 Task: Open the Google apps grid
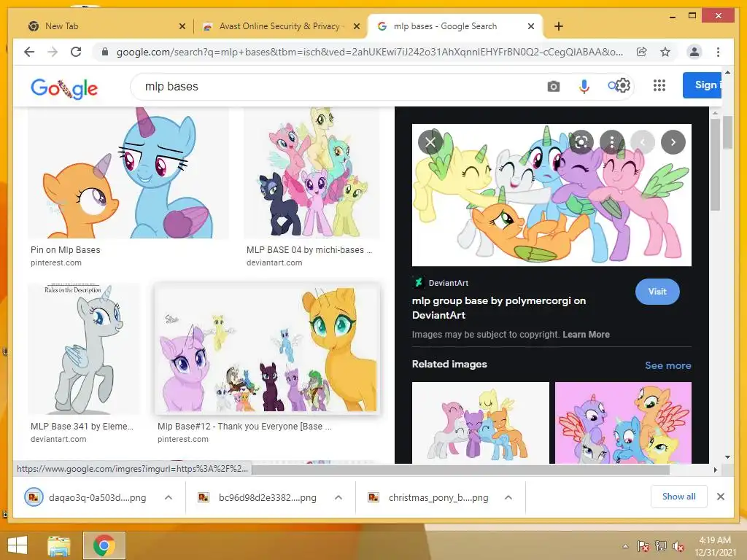pyautogui.click(x=659, y=86)
